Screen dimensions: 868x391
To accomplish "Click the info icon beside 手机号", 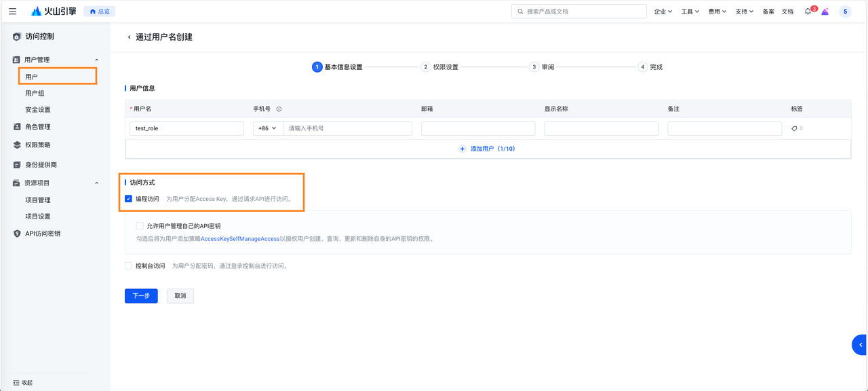I will (x=279, y=109).
